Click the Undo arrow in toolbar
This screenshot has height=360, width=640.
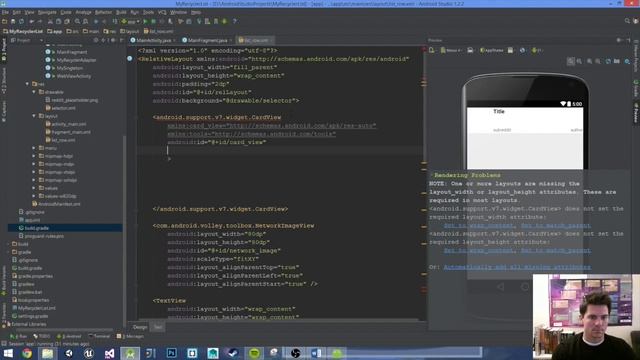(31, 21)
